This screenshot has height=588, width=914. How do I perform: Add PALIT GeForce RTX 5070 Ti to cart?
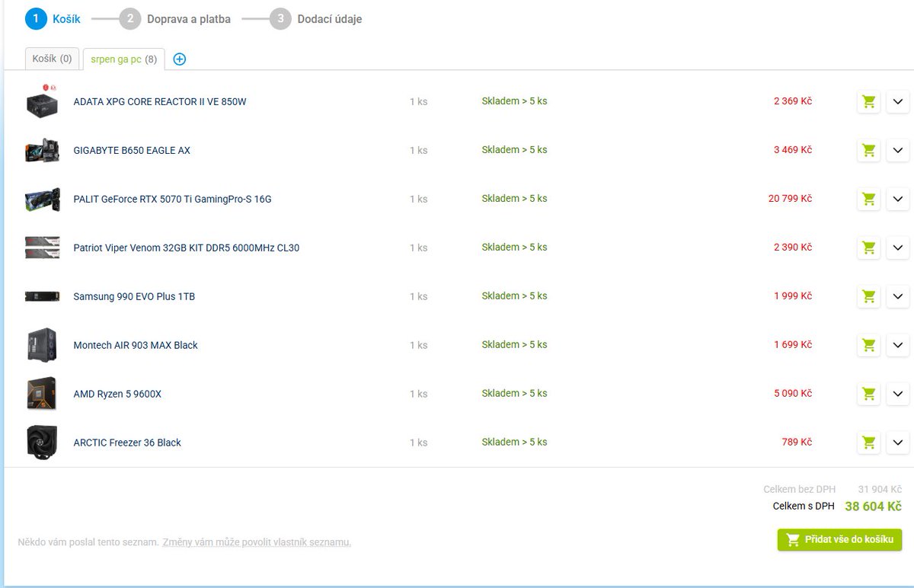coord(868,199)
